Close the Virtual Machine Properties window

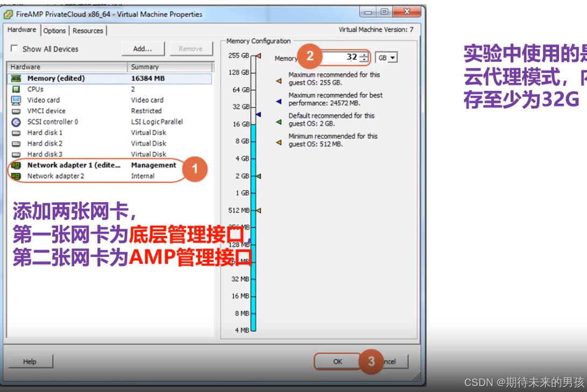[x=407, y=12]
